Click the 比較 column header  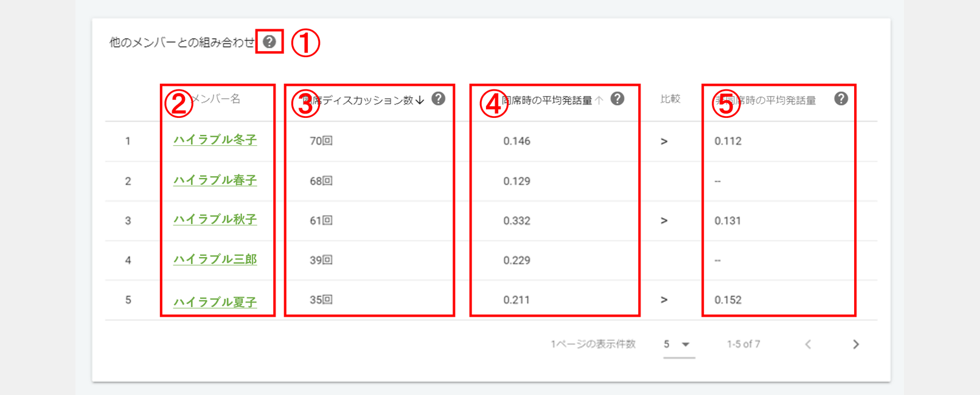pyautogui.click(x=670, y=99)
